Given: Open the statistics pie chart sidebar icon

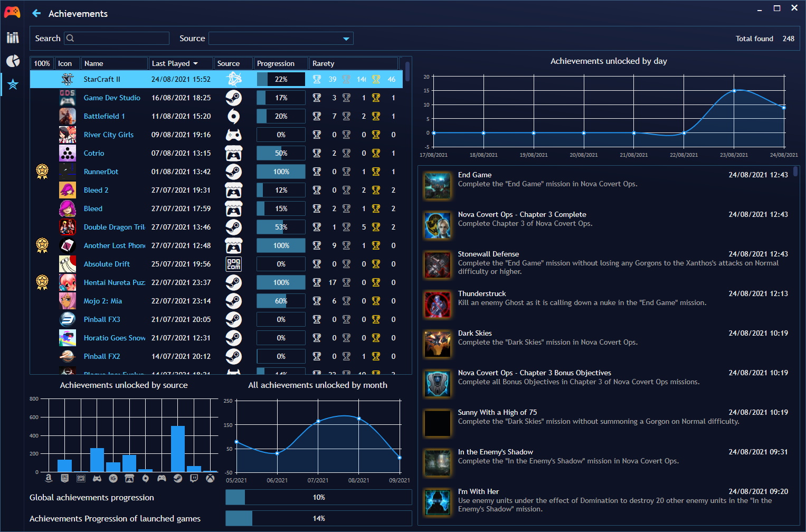Looking at the screenshot, I should pyautogui.click(x=13, y=61).
